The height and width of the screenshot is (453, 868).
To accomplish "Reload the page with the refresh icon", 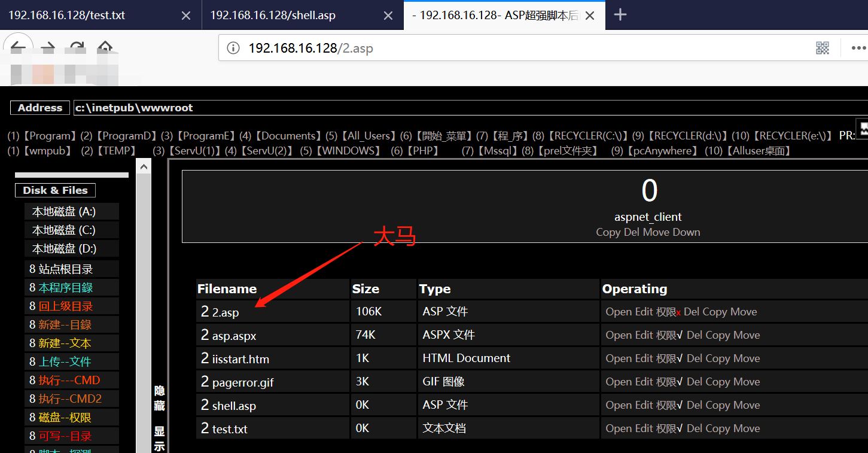I will [77, 47].
